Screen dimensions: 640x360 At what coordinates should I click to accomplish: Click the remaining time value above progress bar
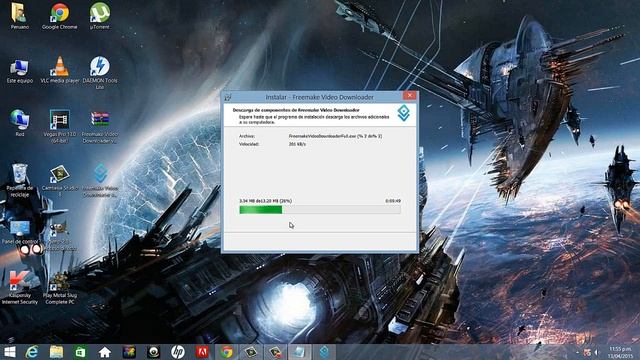pyautogui.click(x=393, y=201)
